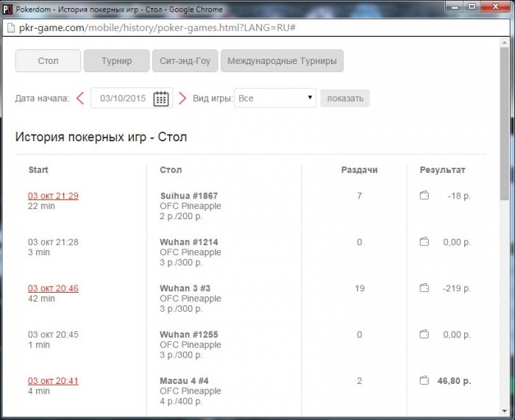Click the показать button
Image resolution: width=515 pixels, height=420 pixels.
pos(345,98)
